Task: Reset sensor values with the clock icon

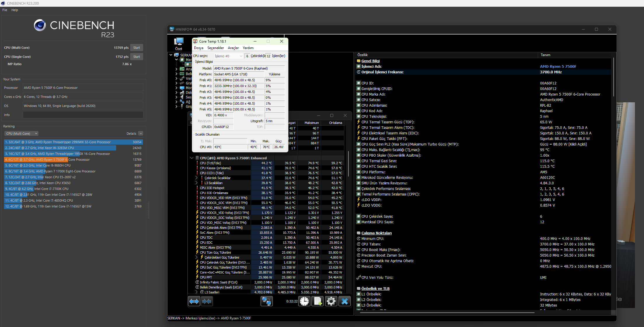Action: 304,301
